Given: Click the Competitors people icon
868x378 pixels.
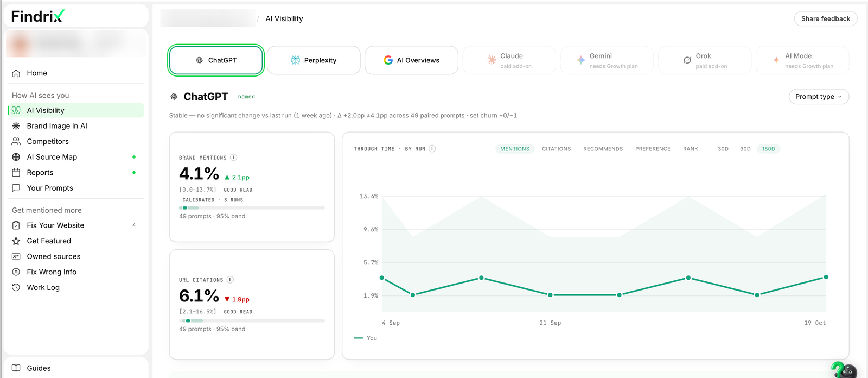Looking at the screenshot, I should pyautogui.click(x=16, y=141).
